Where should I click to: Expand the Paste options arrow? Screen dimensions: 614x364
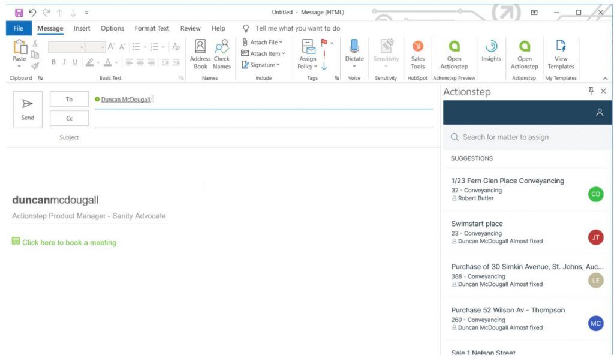coord(19,66)
